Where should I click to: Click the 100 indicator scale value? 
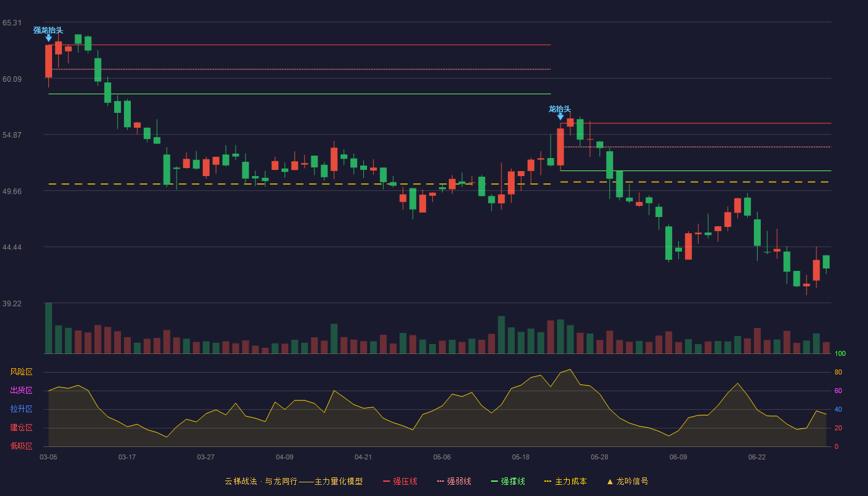(x=840, y=353)
